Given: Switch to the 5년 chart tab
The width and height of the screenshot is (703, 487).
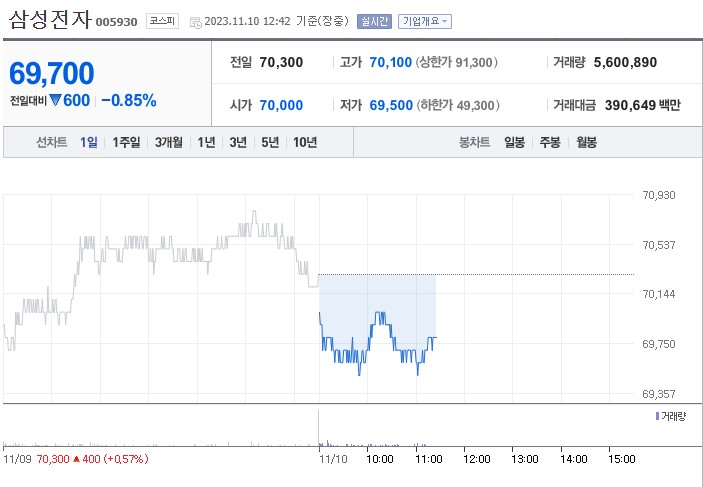Looking at the screenshot, I should pyautogui.click(x=270, y=142).
